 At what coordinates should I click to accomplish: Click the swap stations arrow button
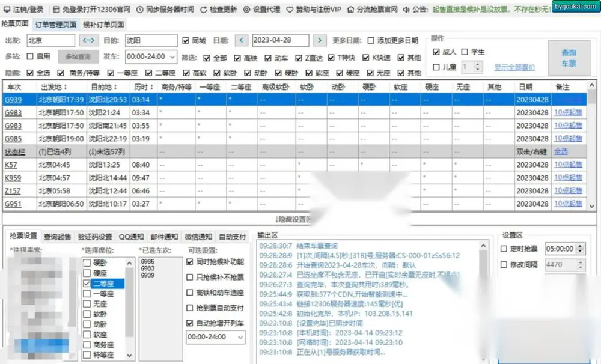coord(88,40)
